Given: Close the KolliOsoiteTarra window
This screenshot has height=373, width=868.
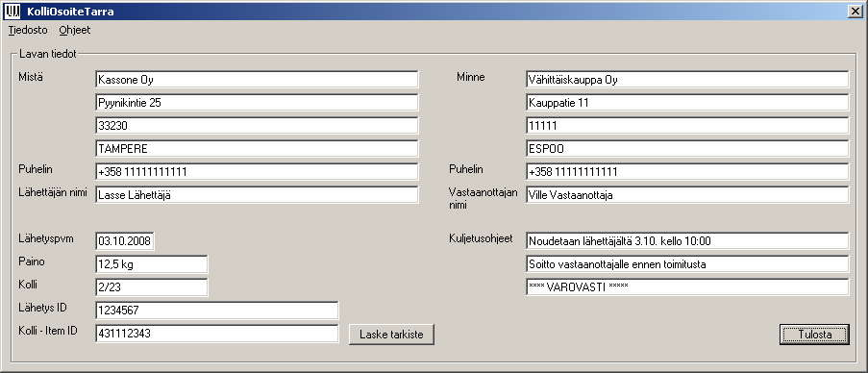Looking at the screenshot, I should tap(855, 12).
